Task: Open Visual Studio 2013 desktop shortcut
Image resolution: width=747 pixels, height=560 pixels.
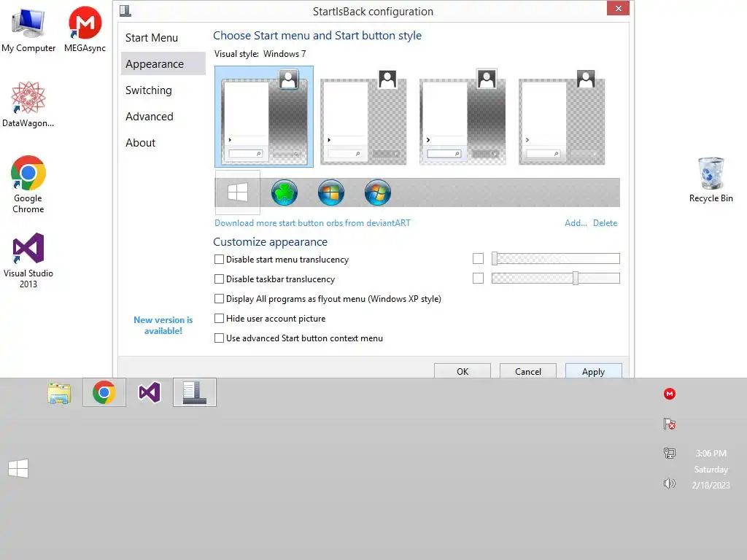Action: pyautogui.click(x=28, y=260)
